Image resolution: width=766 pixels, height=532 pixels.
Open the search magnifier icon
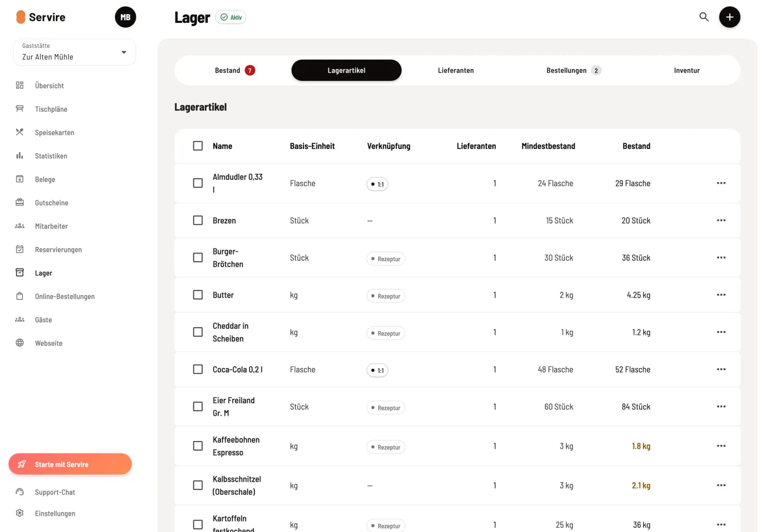click(x=704, y=17)
